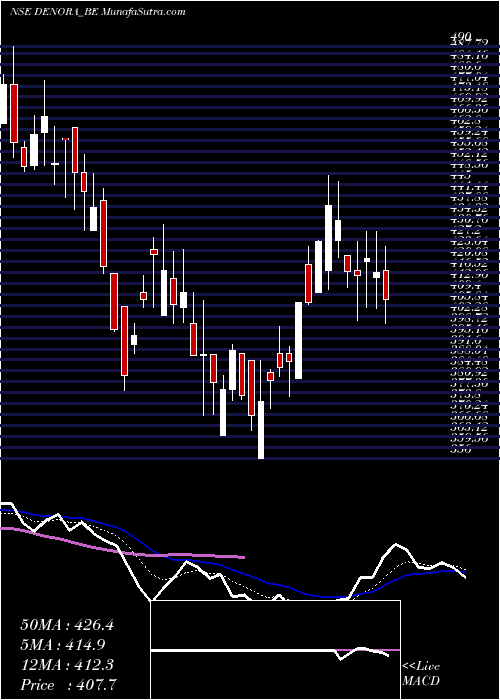Image resolution: width=500 pixels, height=700 pixels.
Task: Click the 356 price axis label
Action: [x=463, y=451]
